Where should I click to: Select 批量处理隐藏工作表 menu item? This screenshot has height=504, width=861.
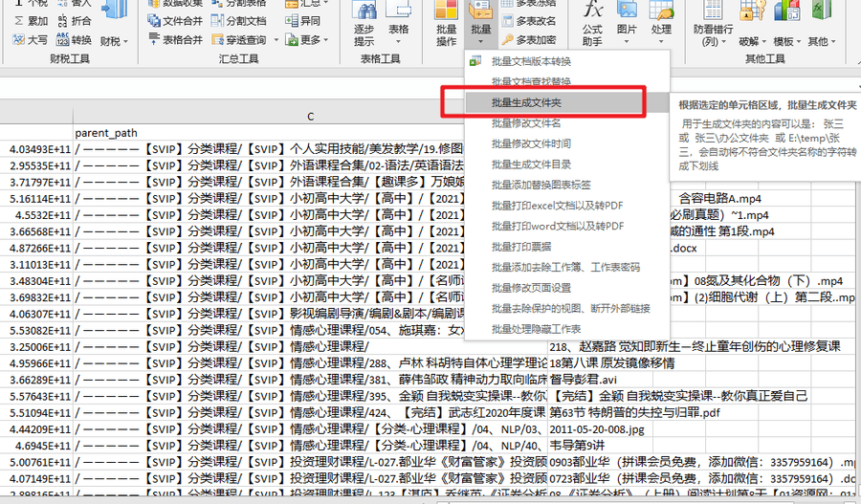point(566,329)
